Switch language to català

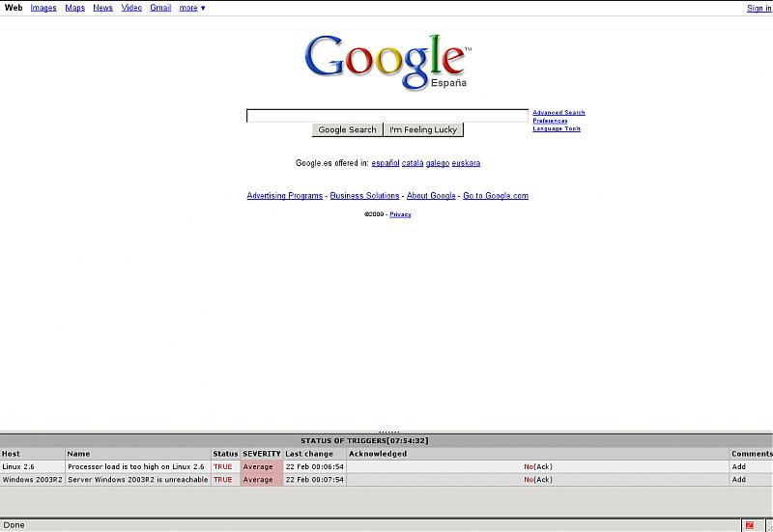(x=413, y=163)
